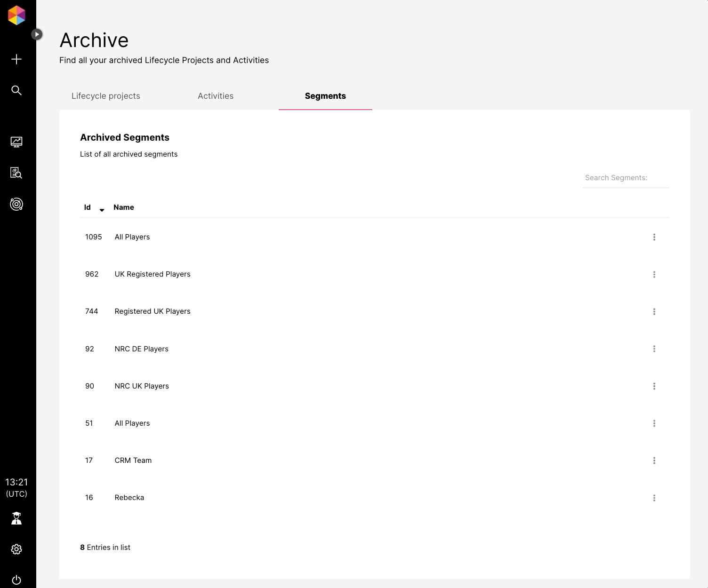Open options menu for segment 51
The image size is (708, 588).
pos(654,423)
